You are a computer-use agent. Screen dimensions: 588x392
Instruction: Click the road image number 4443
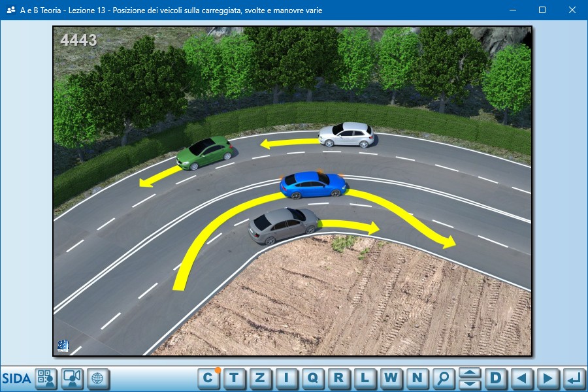click(79, 40)
